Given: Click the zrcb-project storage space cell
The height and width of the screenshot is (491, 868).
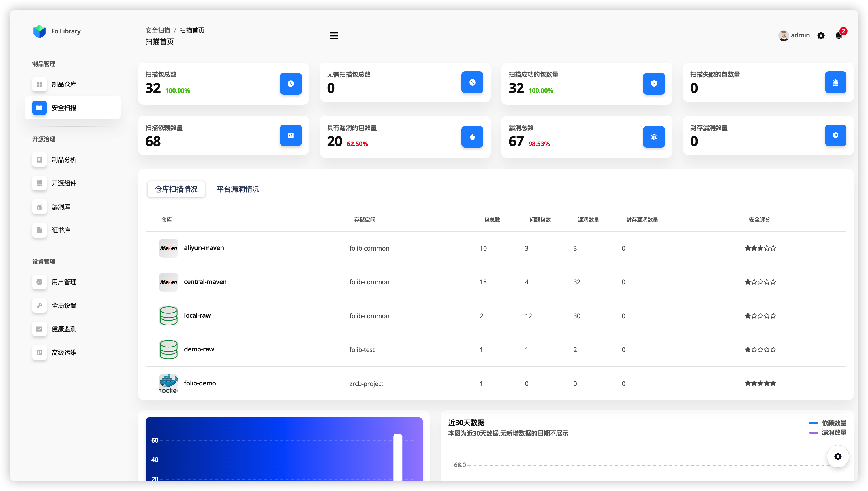Looking at the screenshot, I should (366, 384).
